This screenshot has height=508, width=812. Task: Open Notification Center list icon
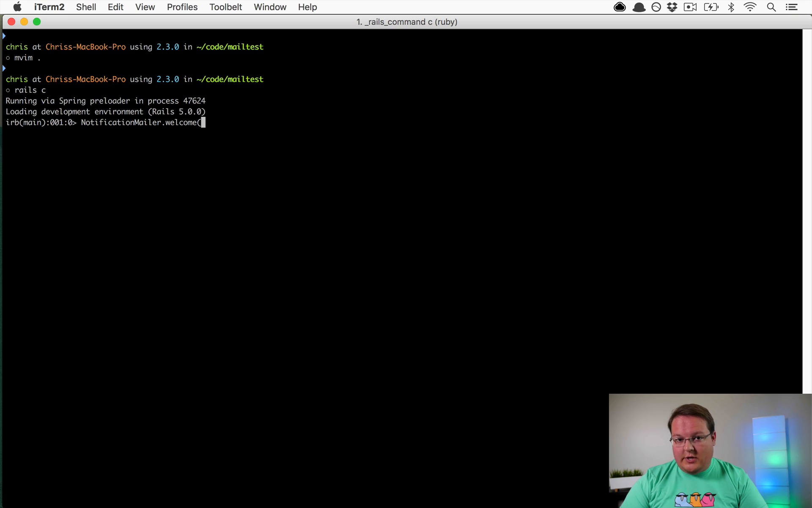[791, 7]
